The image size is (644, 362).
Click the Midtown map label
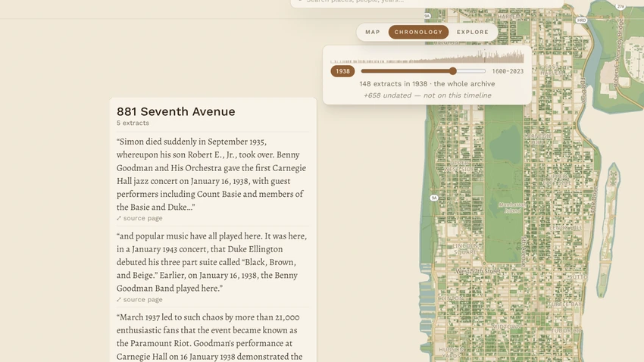coord(506,326)
